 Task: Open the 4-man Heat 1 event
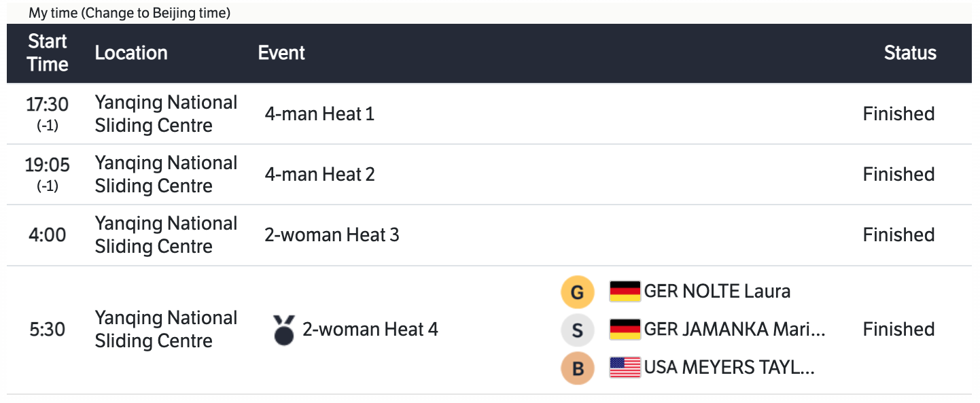(x=319, y=114)
